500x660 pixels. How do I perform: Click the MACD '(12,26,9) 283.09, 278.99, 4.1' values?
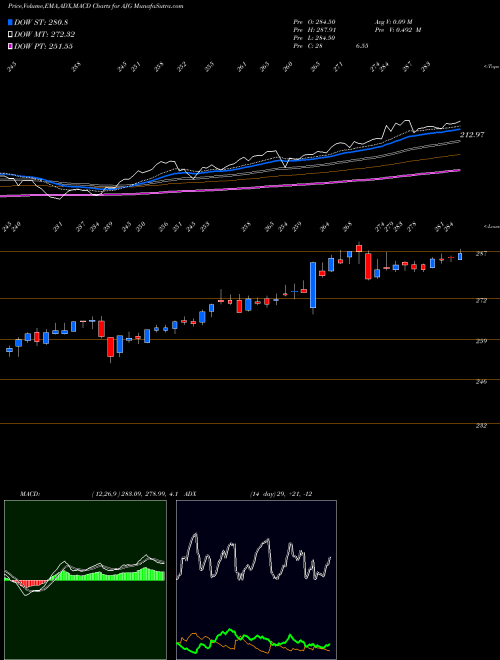pyautogui.click(x=135, y=494)
